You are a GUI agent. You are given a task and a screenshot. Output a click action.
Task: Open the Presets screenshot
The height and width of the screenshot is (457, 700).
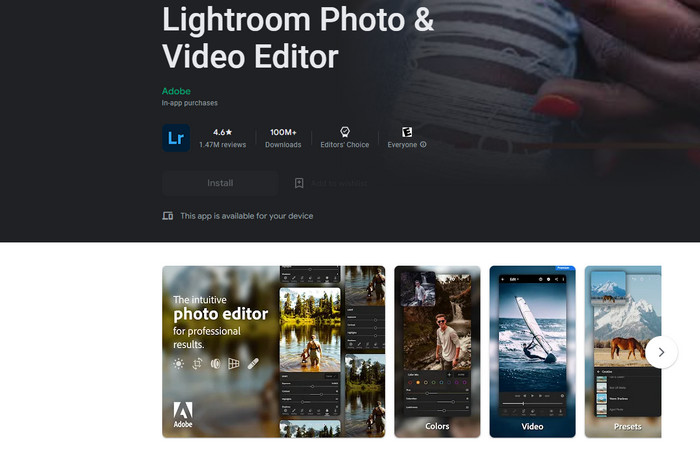623,352
